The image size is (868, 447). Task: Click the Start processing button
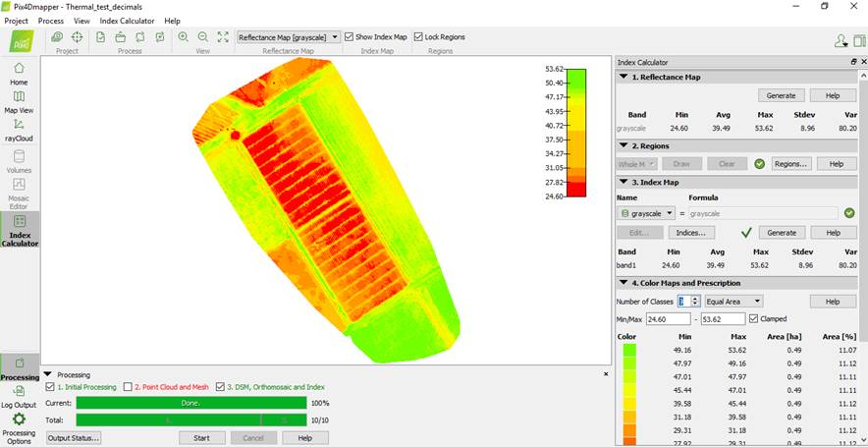coord(202,437)
